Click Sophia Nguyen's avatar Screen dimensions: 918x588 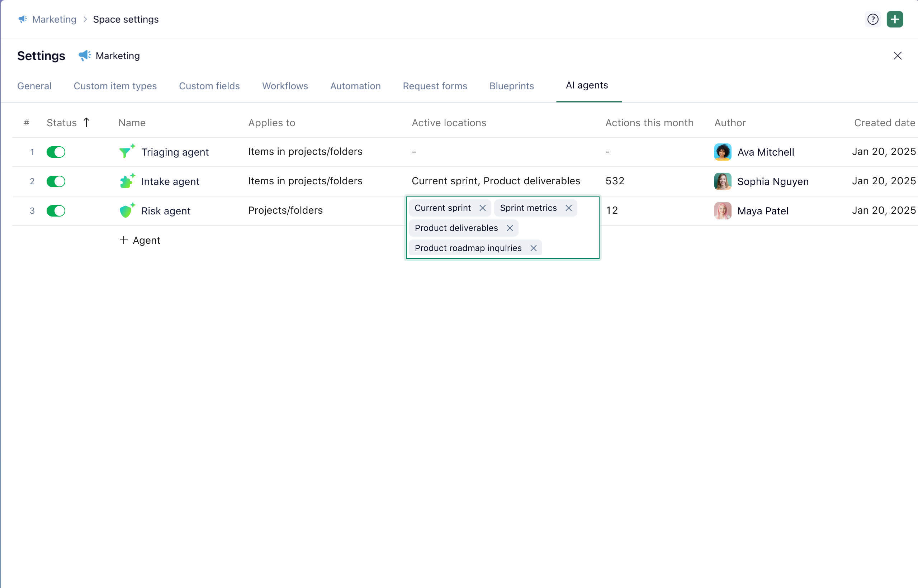(x=723, y=181)
